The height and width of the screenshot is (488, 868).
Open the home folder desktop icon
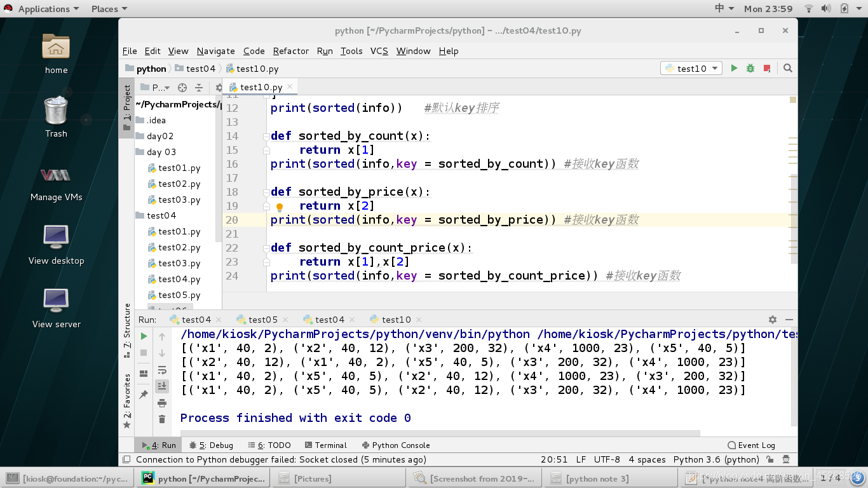click(x=56, y=53)
